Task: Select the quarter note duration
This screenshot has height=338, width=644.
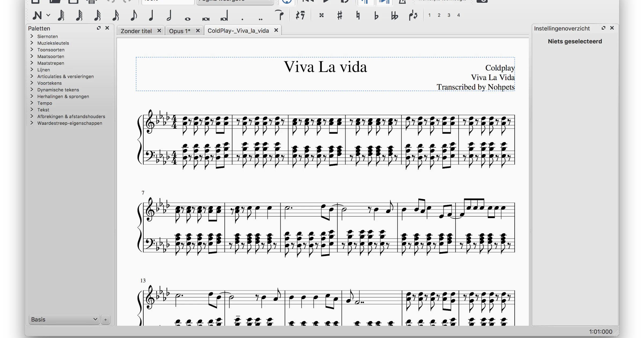Action: coord(151,15)
